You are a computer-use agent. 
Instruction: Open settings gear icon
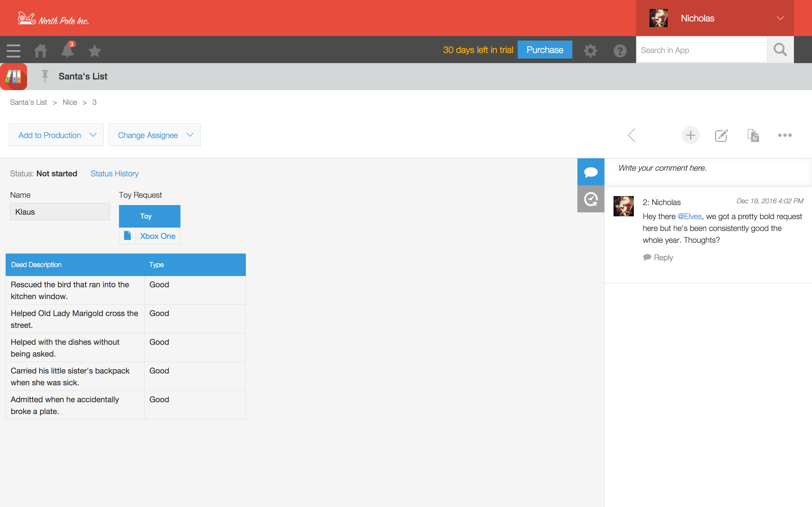click(x=590, y=51)
